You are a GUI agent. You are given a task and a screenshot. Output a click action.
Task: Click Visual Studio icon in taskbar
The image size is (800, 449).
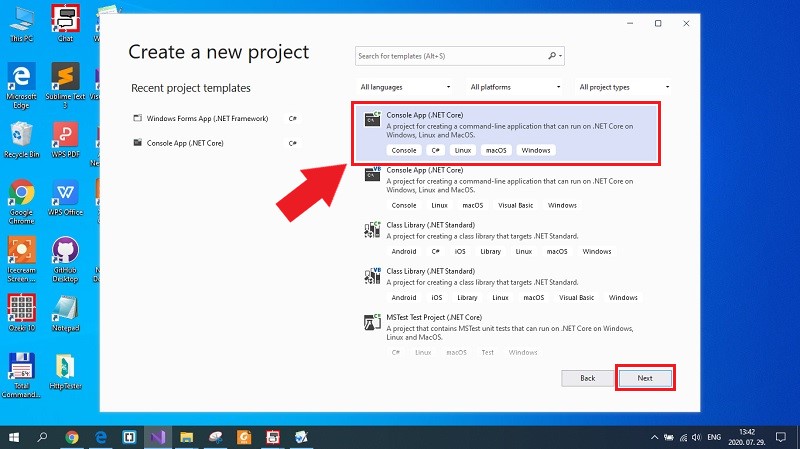coord(158,437)
